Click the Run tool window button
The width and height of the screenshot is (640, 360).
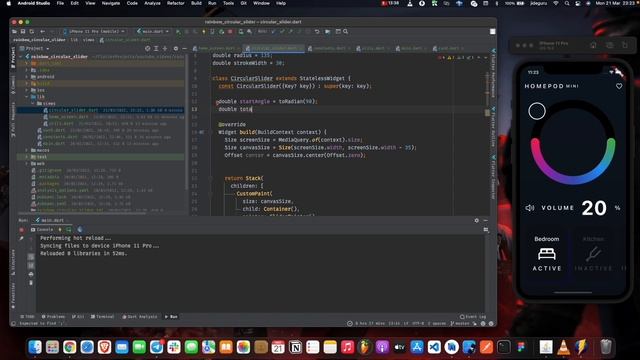[x=171, y=317]
